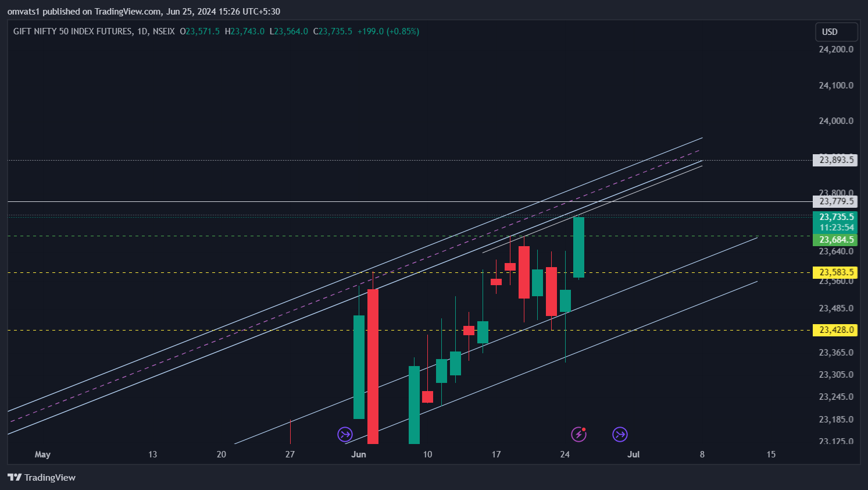
Task: Open the USD currency selector
Action: (836, 32)
